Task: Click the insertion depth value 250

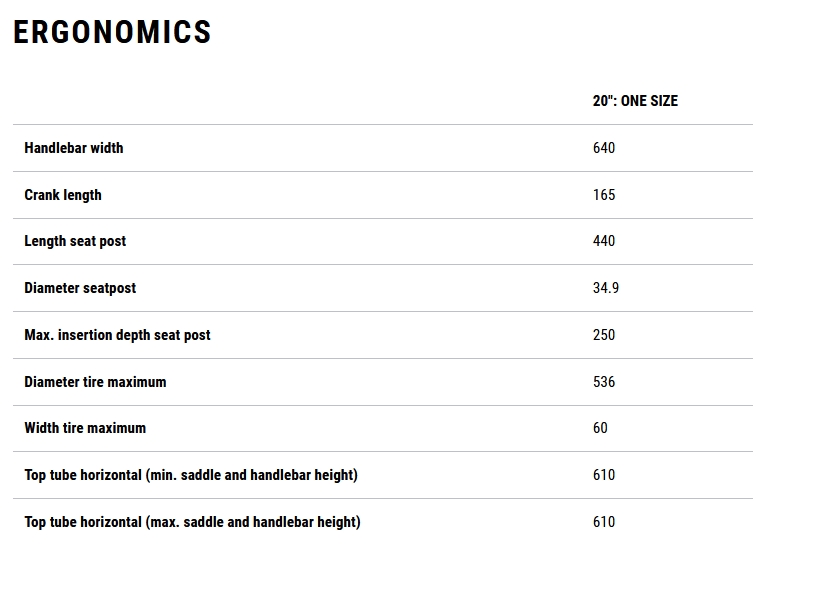Action: coord(604,335)
